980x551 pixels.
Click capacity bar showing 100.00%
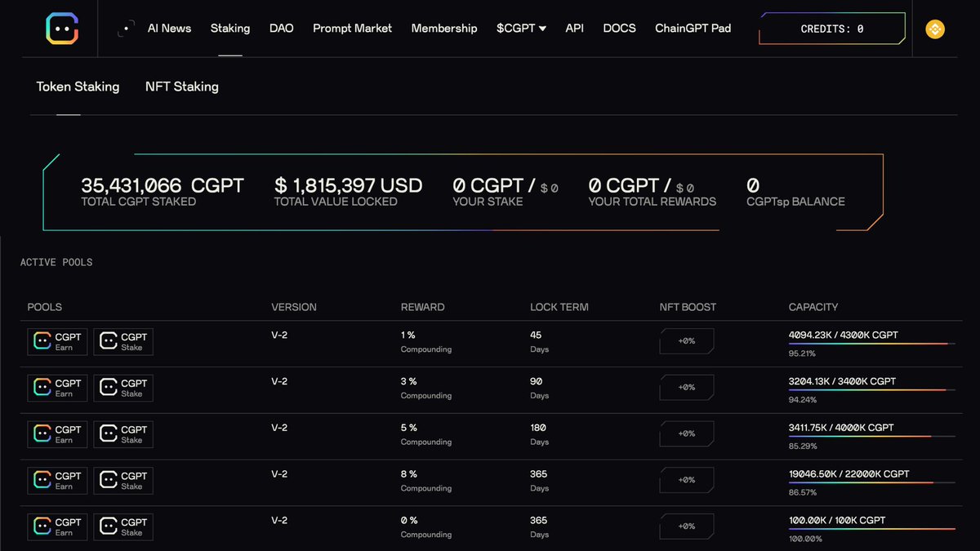click(x=871, y=529)
